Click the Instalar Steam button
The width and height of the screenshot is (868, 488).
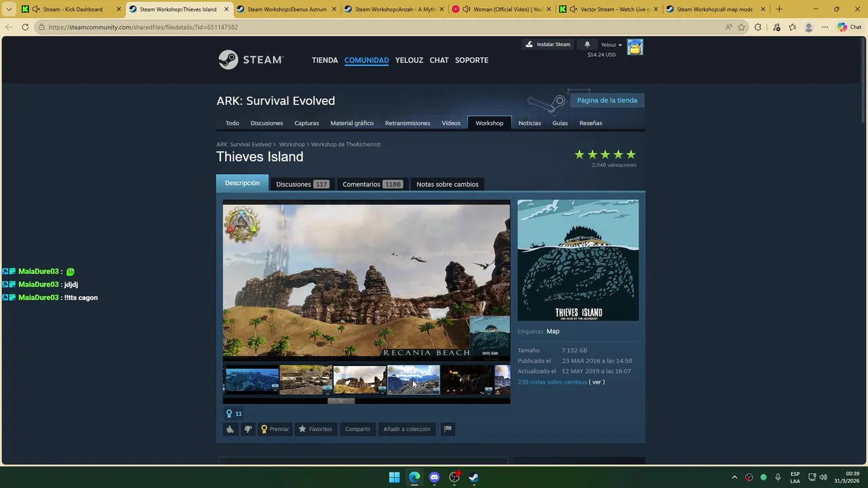coord(548,44)
